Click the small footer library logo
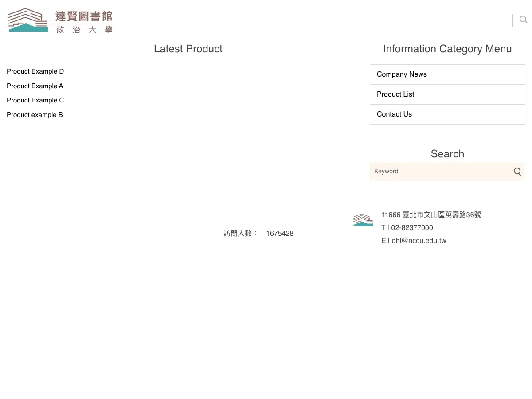This screenshot has width=532, height=399. (x=363, y=220)
